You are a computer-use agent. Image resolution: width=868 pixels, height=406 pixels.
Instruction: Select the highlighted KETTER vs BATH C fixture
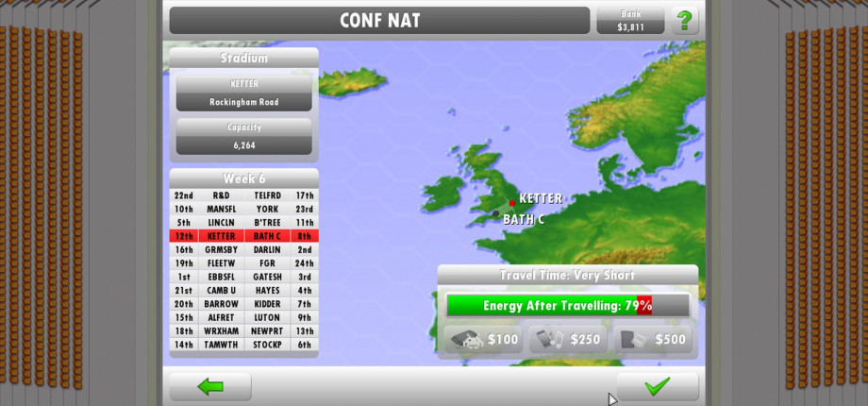click(243, 236)
